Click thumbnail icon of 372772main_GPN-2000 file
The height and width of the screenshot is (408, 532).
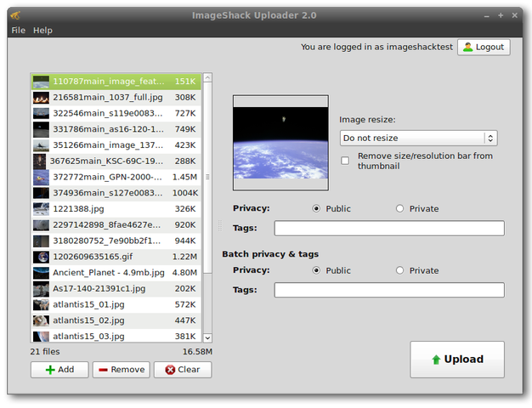click(41, 177)
